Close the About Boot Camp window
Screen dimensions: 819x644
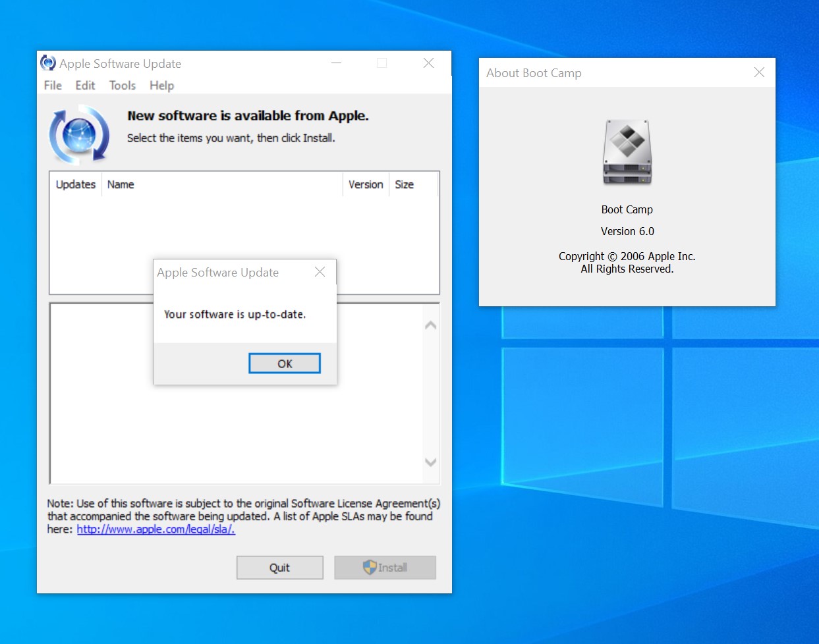pyautogui.click(x=759, y=72)
